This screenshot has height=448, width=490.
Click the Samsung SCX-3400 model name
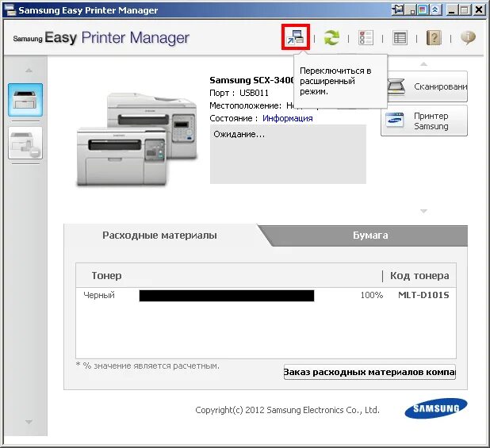tap(252, 80)
